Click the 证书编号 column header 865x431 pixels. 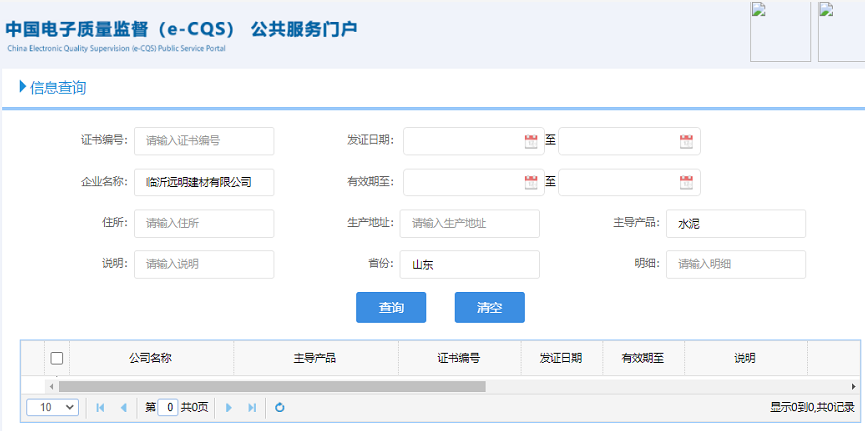(459, 358)
